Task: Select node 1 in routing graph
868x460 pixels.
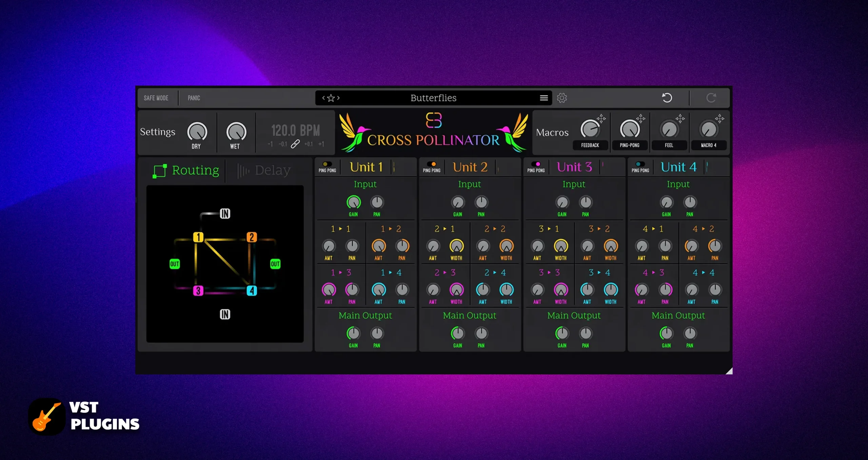Action: tap(198, 237)
